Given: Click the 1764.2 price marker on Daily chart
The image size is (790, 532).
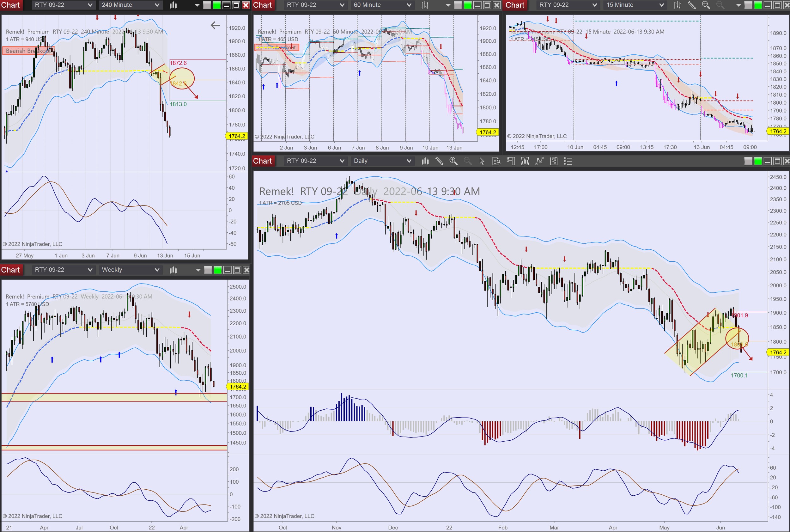Looking at the screenshot, I should 778,352.
